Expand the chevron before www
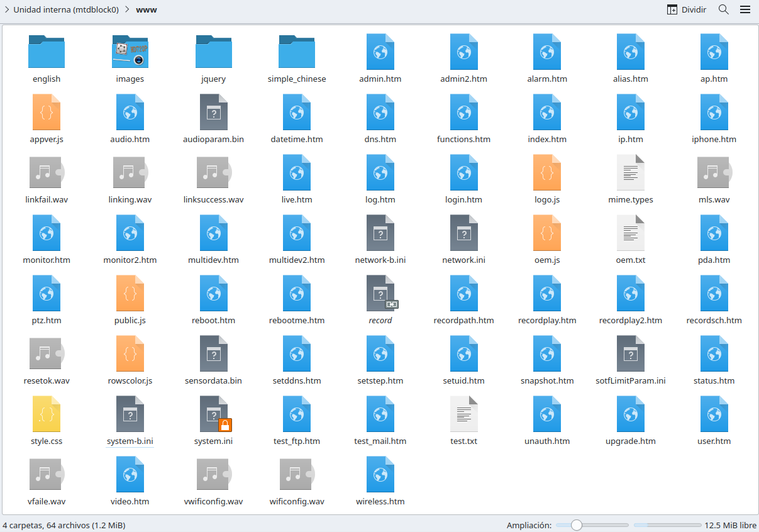The height and width of the screenshot is (532, 759). coord(127,9)
